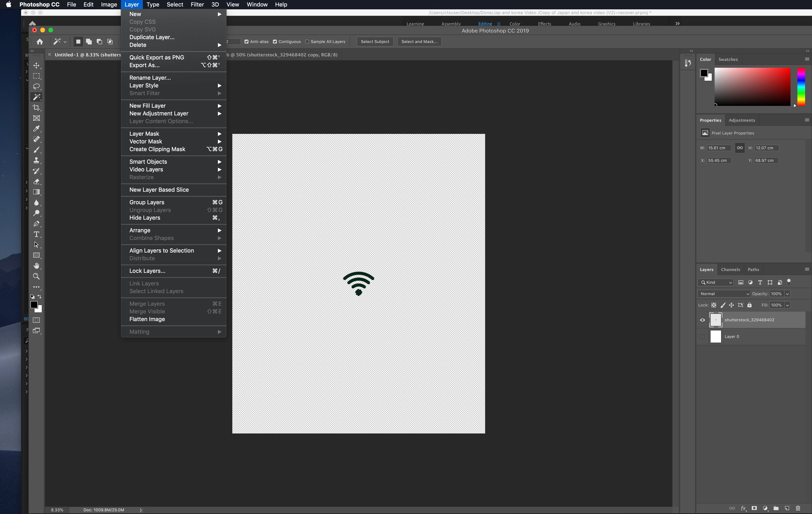
Task: Select the Hand tool
Action: click(x=36, y=266)
